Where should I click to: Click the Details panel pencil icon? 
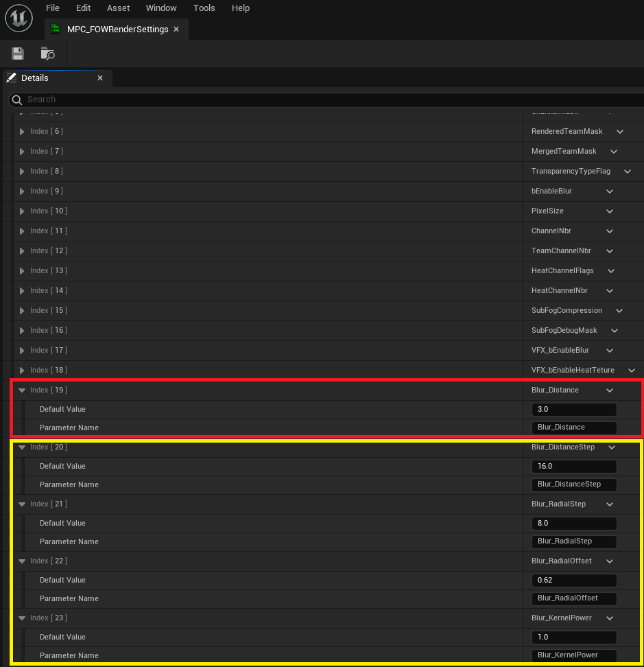pyautogui.click(x=12, y=78)
